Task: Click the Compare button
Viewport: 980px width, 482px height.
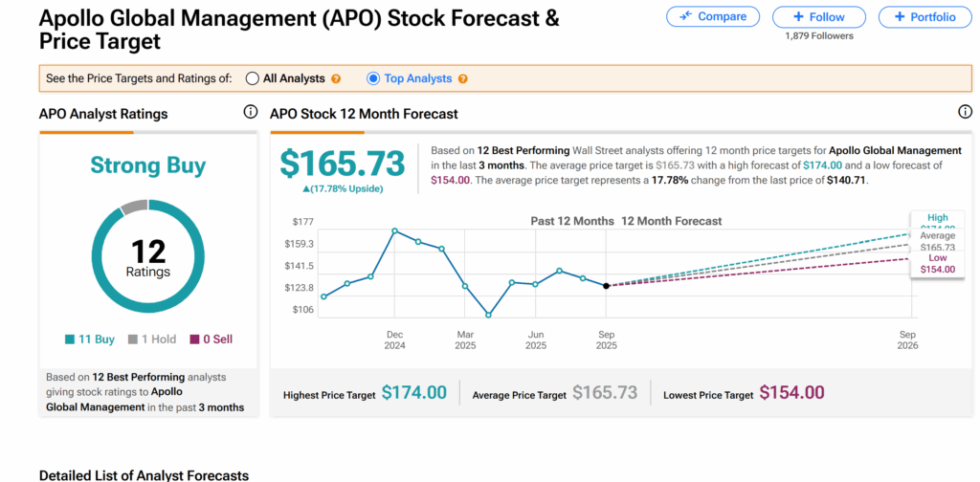Action: (x=712, y=17)
